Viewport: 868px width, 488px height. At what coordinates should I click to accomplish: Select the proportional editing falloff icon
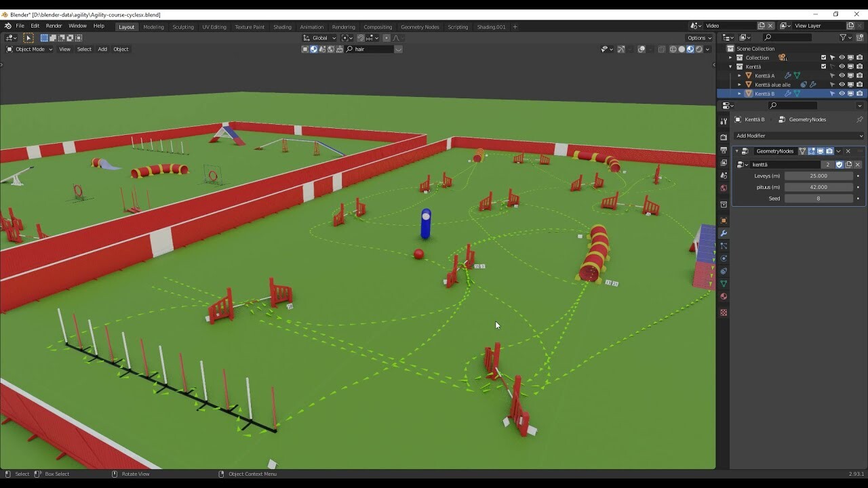[395, 38]
